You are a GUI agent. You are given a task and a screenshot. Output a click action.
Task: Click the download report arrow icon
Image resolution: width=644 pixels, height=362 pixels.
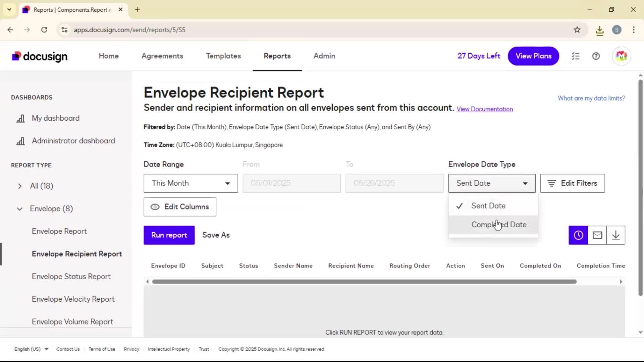(x=616, y=235)
